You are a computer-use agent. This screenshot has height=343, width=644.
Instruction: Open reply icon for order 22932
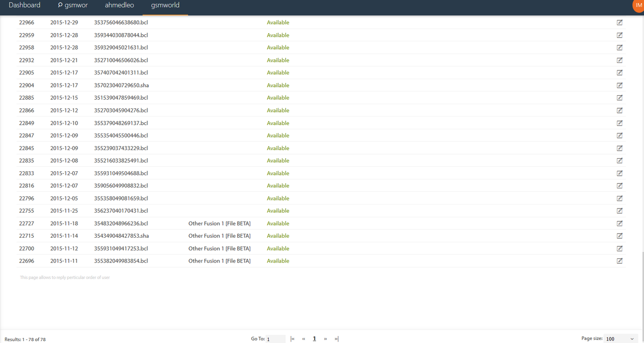coord(619,60)
